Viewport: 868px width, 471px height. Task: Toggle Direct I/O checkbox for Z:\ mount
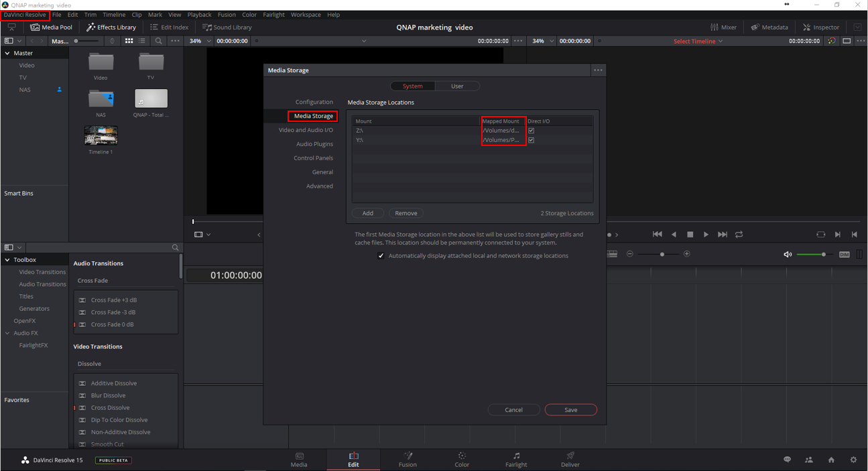[x=531, y=131]
